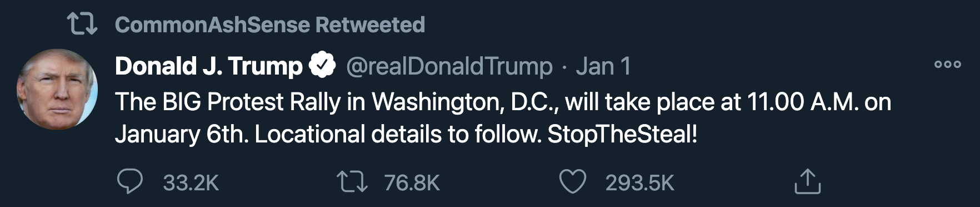The image size is (980, 207).
Task: Click the retweeted indicator icon above the tweet
Action: click(82, 24)
